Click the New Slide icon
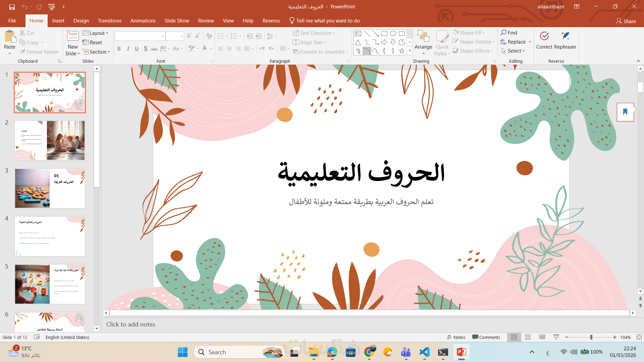Screen dimensions: 644x362 (72, 36)
